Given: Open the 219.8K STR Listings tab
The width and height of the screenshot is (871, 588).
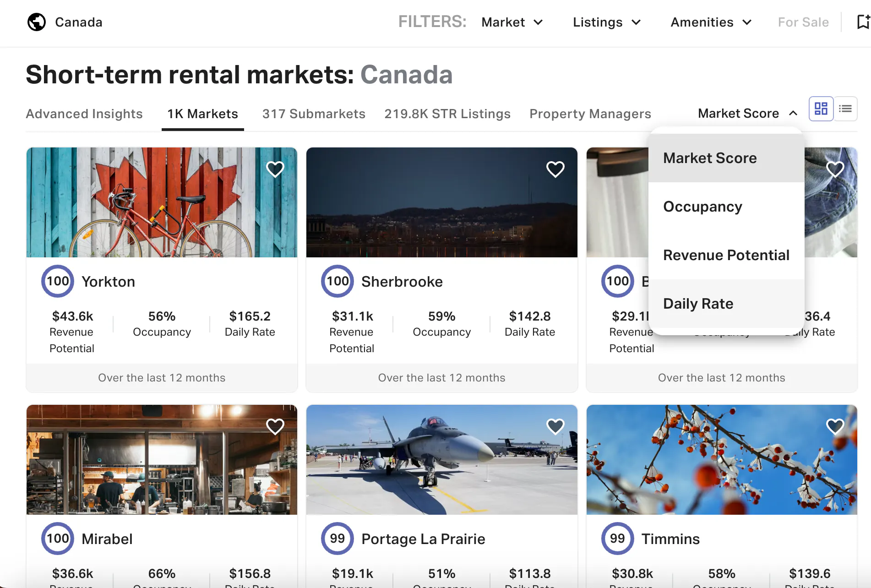Looking at the screenshot, I should pyautogui.click(x=447, y=114).
